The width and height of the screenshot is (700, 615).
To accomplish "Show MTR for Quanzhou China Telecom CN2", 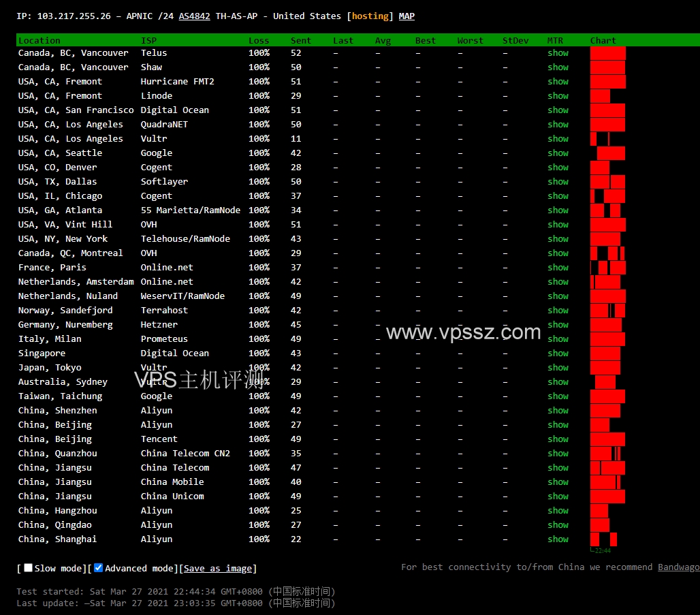I will click(558, 453).
